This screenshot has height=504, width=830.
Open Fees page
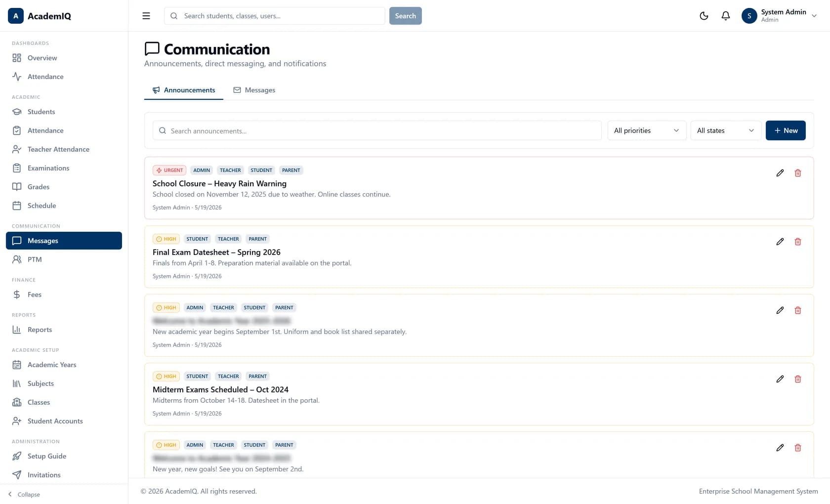(x=64, y=294)
